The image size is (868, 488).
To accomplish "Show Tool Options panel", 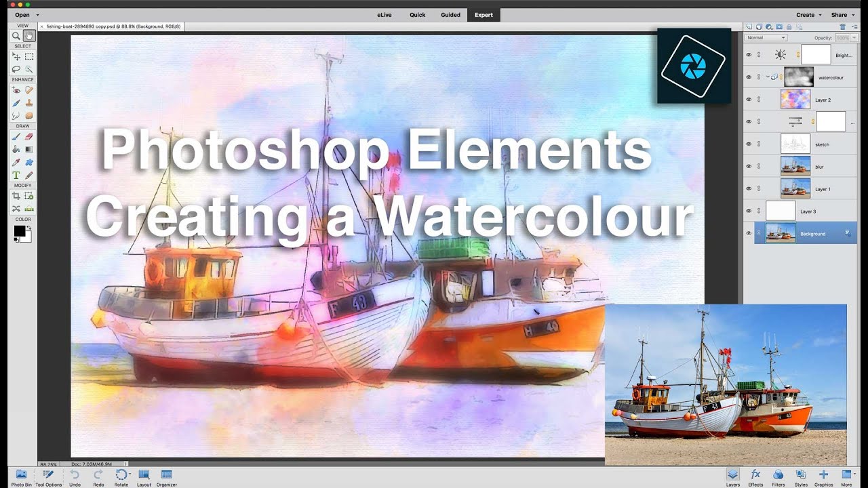I will click(48, 477).
